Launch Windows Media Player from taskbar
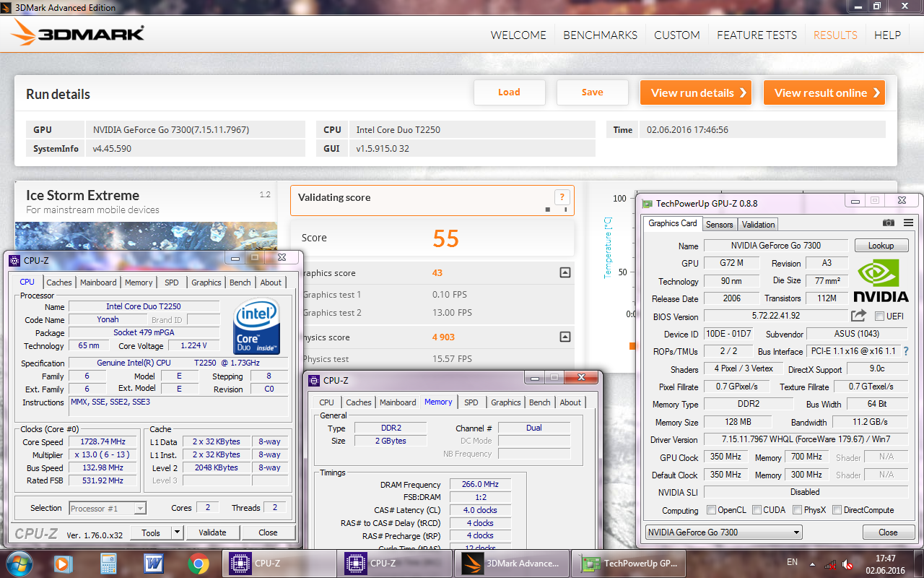 coord(63,563)
